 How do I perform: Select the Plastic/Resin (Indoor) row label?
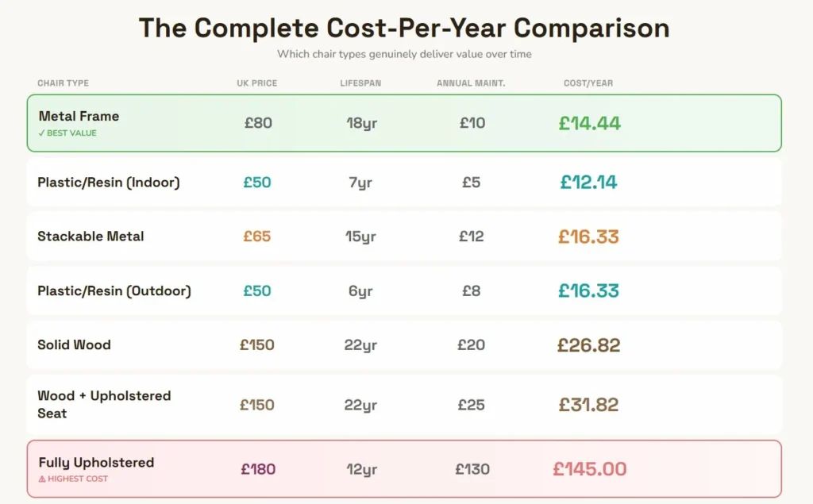109,183
